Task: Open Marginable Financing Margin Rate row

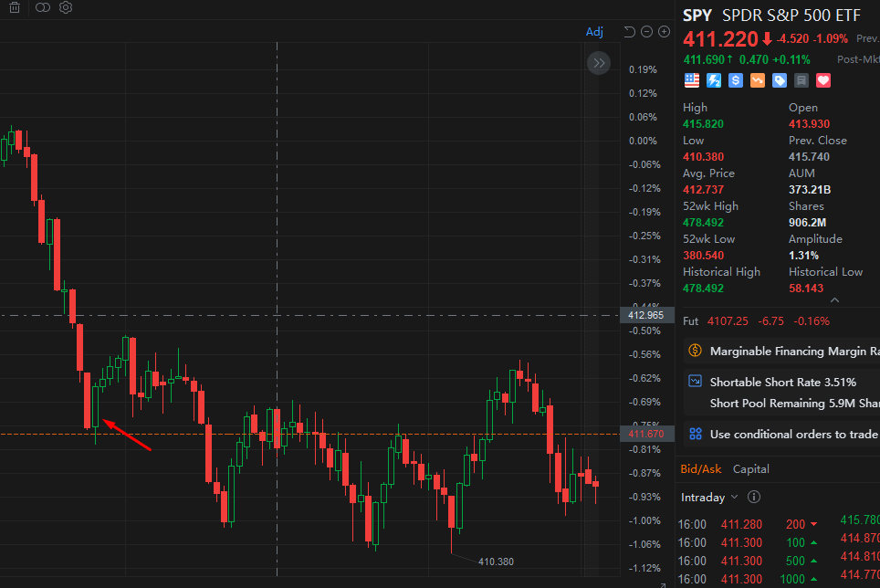Action: (x=781, y=352)
